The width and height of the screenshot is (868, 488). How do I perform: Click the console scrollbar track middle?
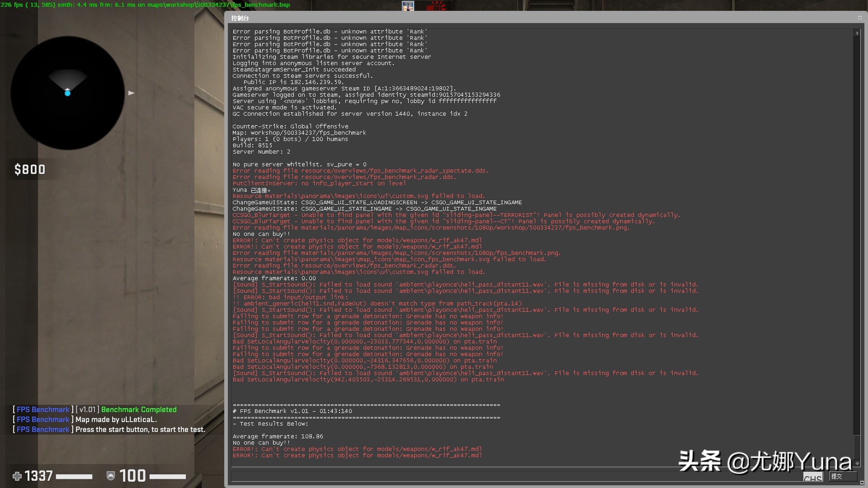click(857, 235)
